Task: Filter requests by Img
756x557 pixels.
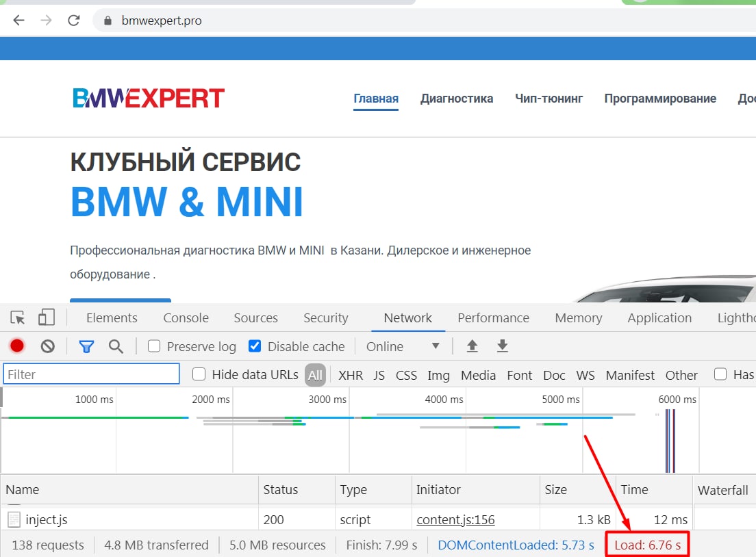Action: click(x=438, y=376)
